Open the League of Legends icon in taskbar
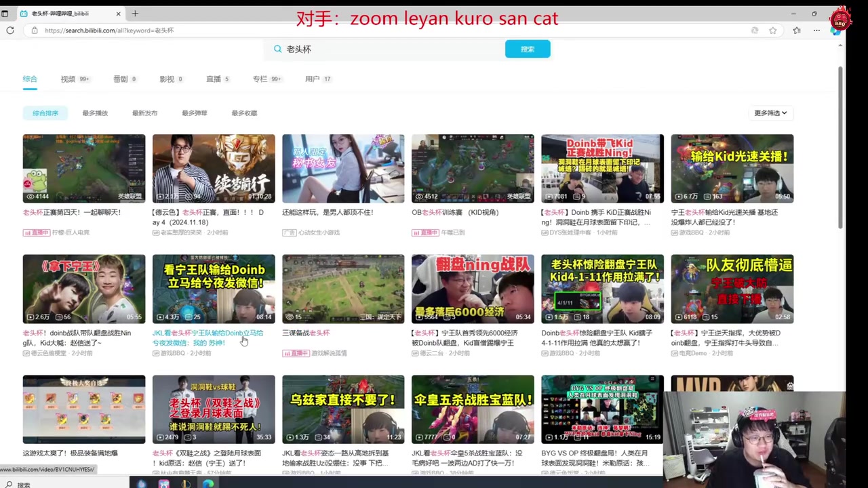The height and width of the screenshot is (488, 868). (x=186, y=484)
